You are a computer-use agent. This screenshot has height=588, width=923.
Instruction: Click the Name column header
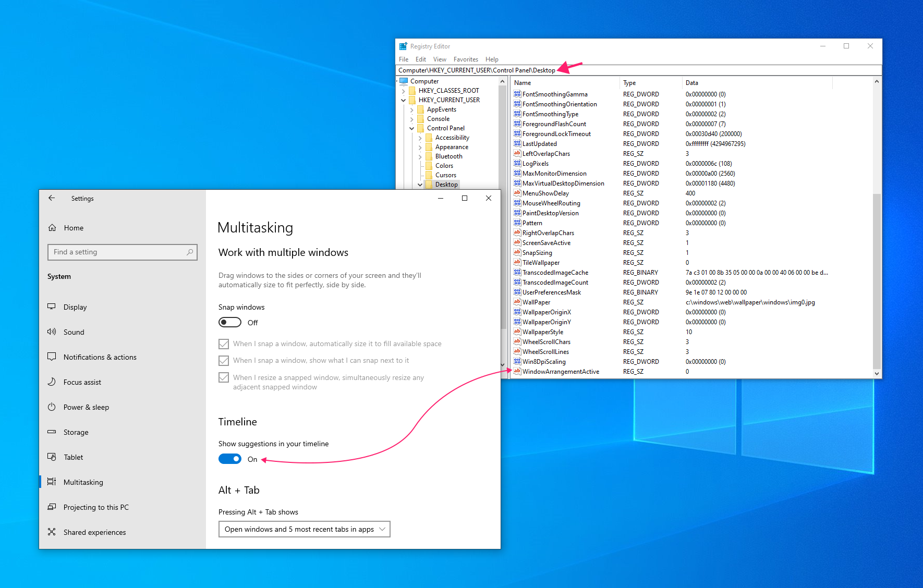565,82
